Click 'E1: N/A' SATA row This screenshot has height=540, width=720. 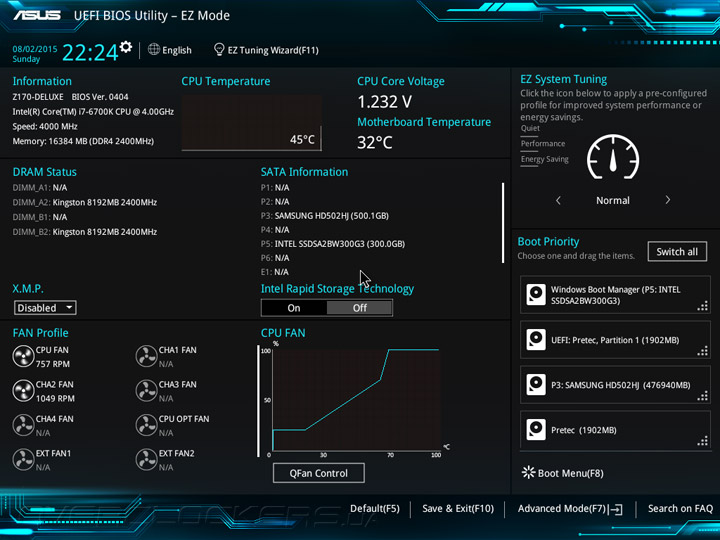[275, 272]
